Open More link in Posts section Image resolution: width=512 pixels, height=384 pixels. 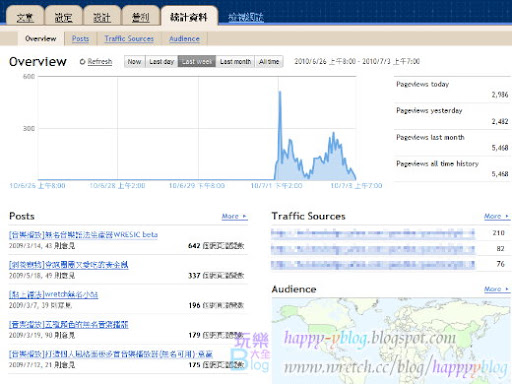pos(234,216)
